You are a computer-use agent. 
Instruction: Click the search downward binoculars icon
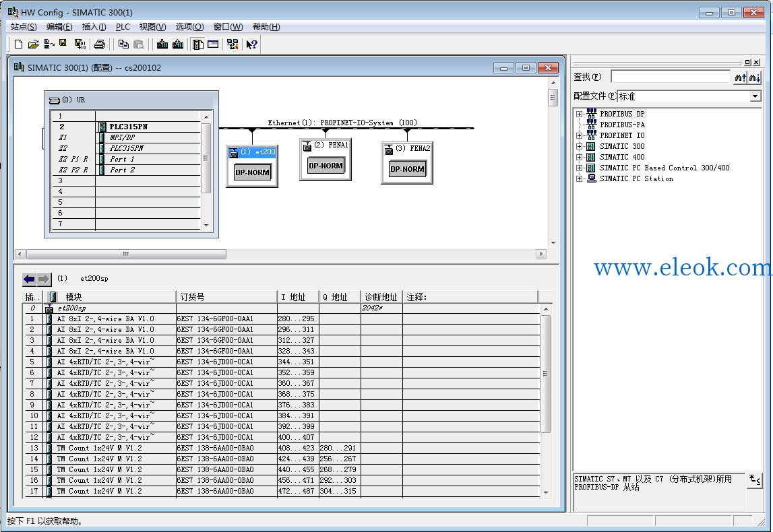(x=755, y=77)
